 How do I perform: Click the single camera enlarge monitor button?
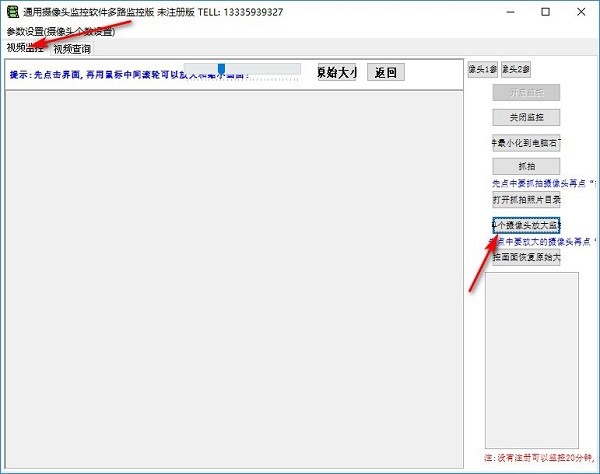[x=526, y=225]
